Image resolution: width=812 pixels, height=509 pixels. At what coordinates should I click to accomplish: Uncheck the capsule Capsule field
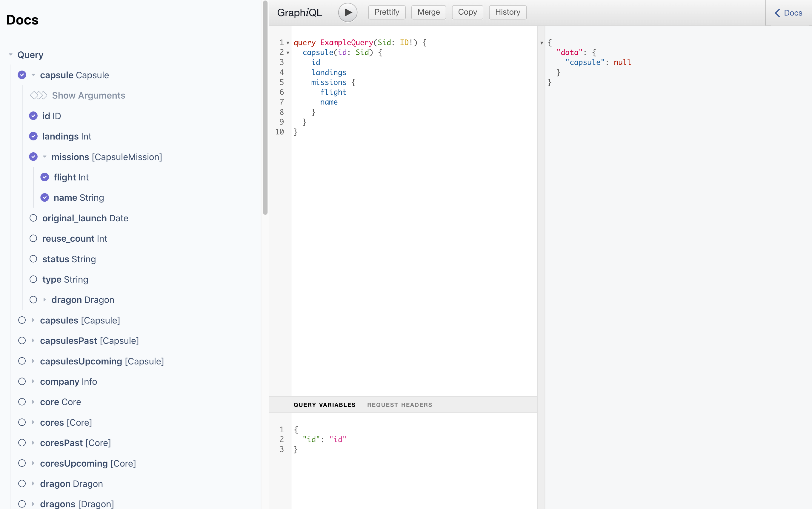point(22,75)
